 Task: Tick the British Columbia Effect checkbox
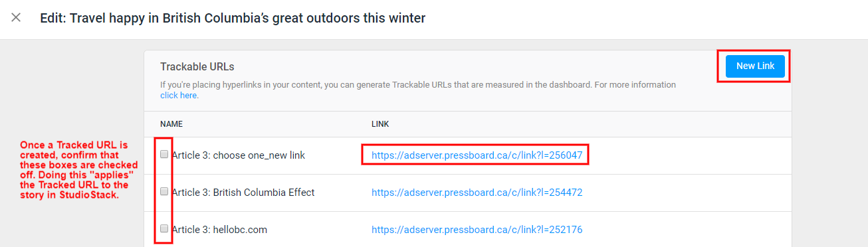pyautogui.click(x=164, y=191)
